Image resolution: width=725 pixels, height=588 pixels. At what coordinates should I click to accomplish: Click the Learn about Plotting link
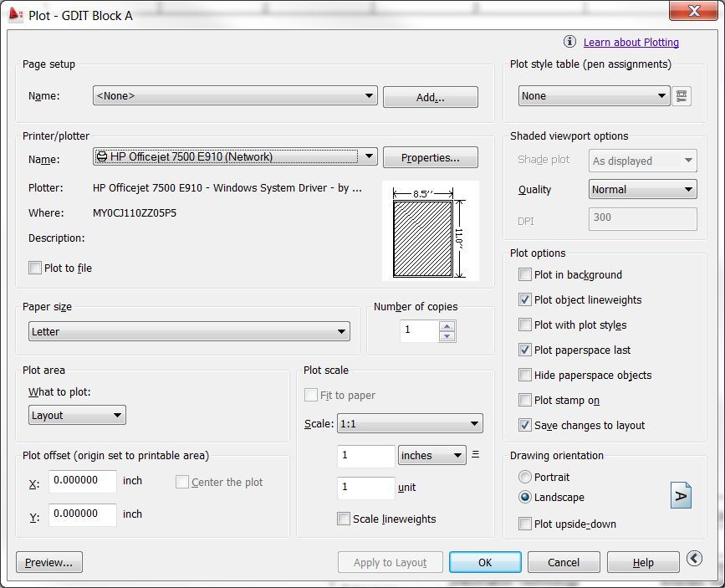[631, 42]
